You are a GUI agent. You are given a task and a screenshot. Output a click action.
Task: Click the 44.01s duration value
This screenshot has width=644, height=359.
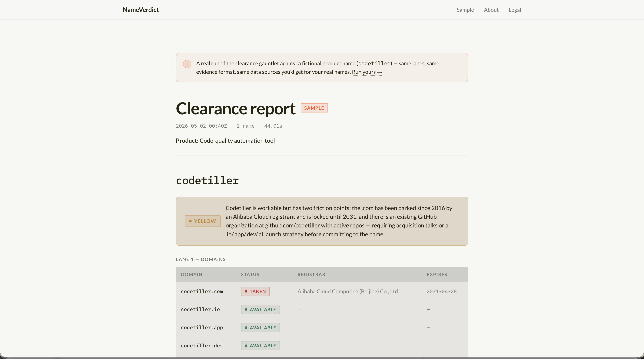tap(273, 126)
